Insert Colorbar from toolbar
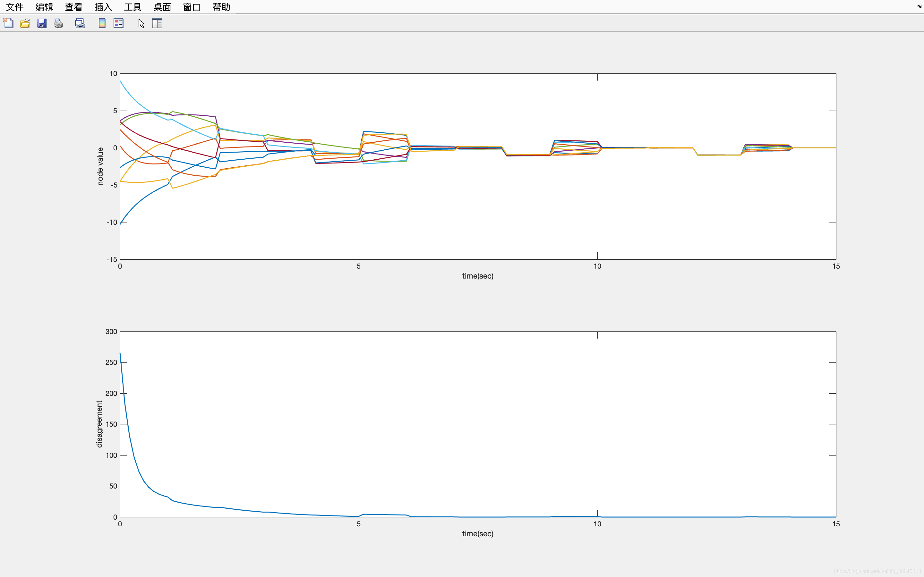The width and height of the screenshot is (924, 577). coord(102,23)
